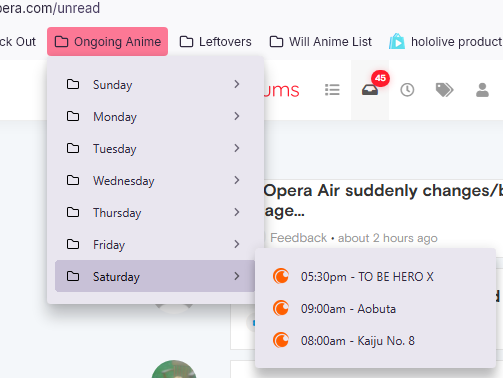Click the Ongoing Anime folder icon
Screen dimensions: 503x378
(61, 42)
